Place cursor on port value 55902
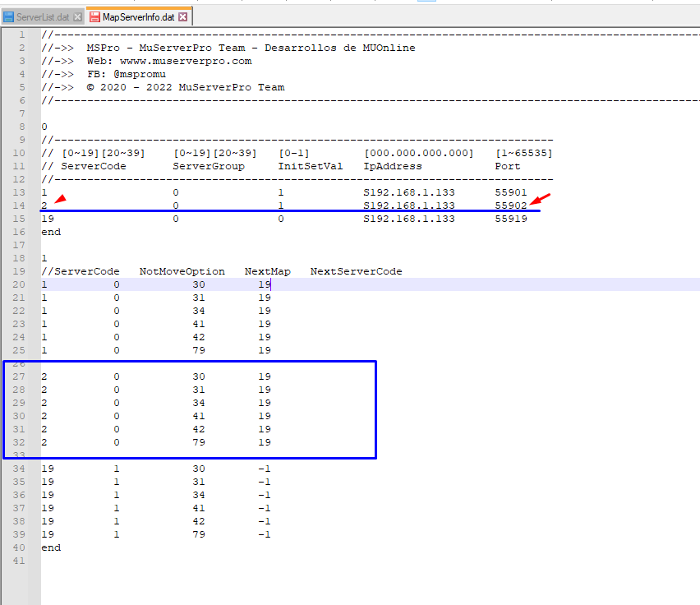This screenshot has width=700, height=605. (511, 206)
